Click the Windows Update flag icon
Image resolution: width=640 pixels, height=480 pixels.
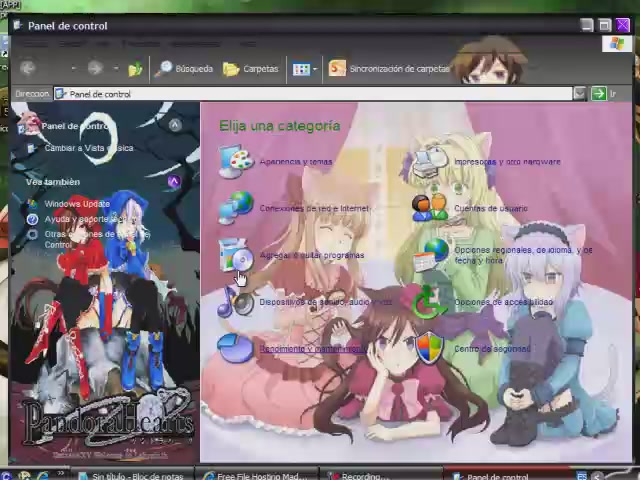coord(32,203)
